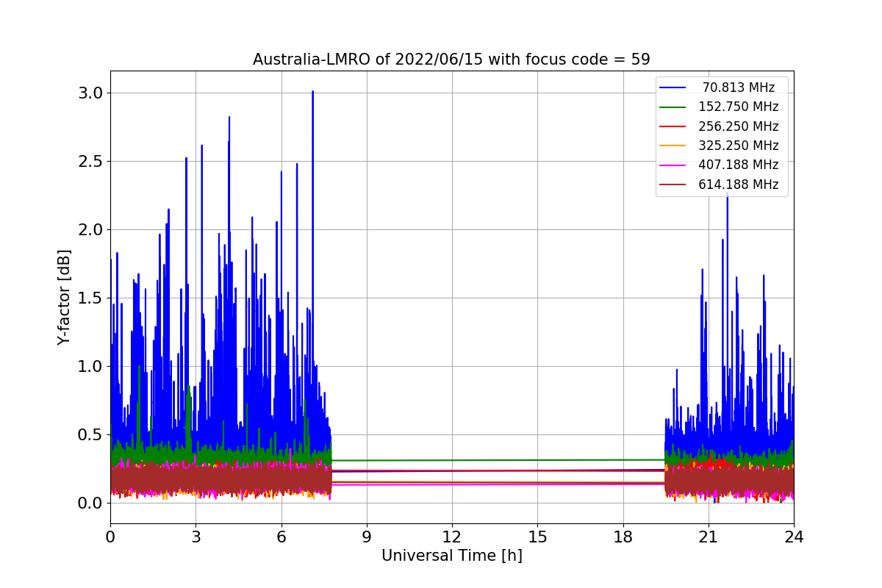The height and width of the screenshot is (588, 882).
Task: Select the 407.188 MHz legend label
Action: pyautogui.click(x=739, y=165)
